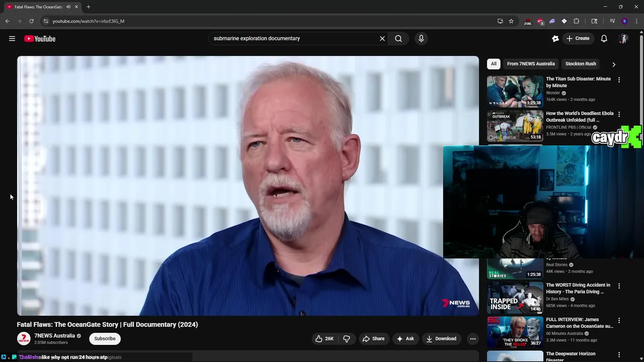Open options menu for Deepwater Horizon video

(619, 355)
